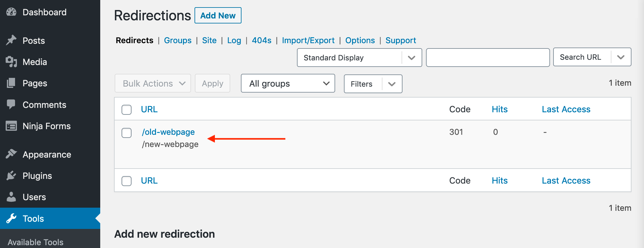Sort by Hits in table header
Screen dimensions: 644x248
click(x=500, y=109)
